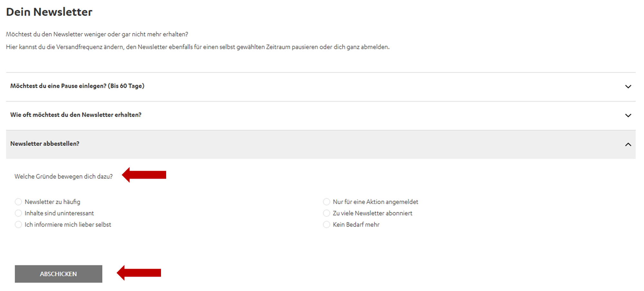
Task: Select 'Newsletter zu häufig' radio button
Action: [18, 202]
